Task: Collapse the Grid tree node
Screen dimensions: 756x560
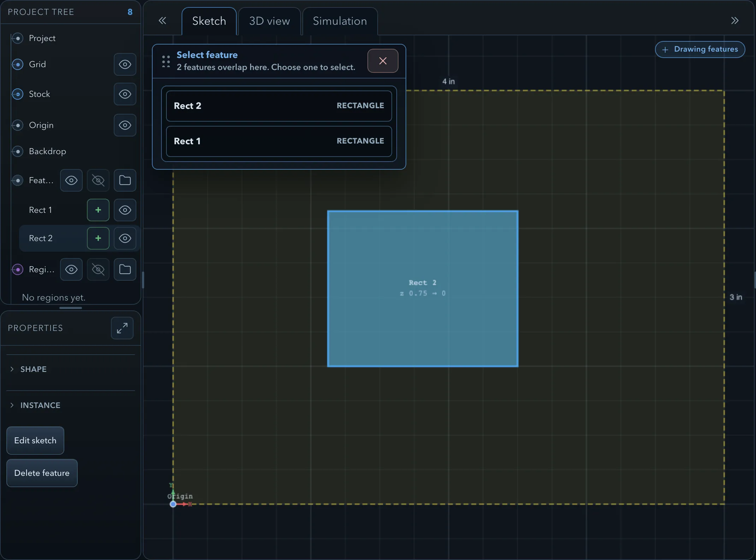Action: [x=18, y=64]
